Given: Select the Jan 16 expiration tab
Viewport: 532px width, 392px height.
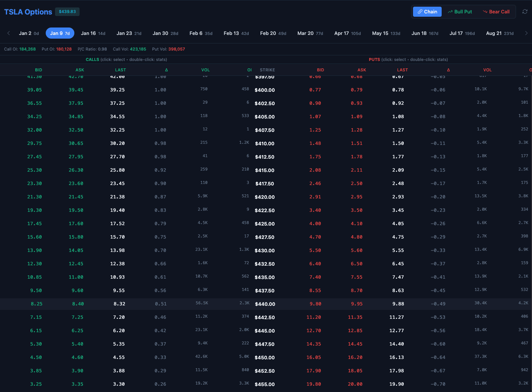Looking at the screenshot, I should pos(93,33).
